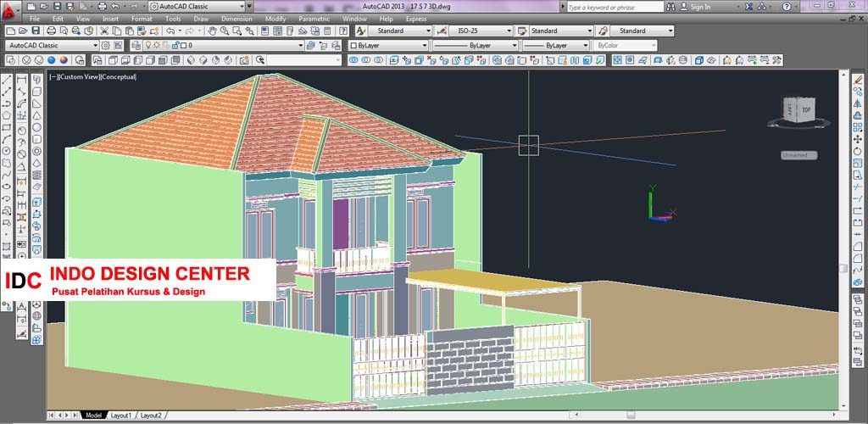Expand the ByLayer linetype dropdown

coord(515,46)
